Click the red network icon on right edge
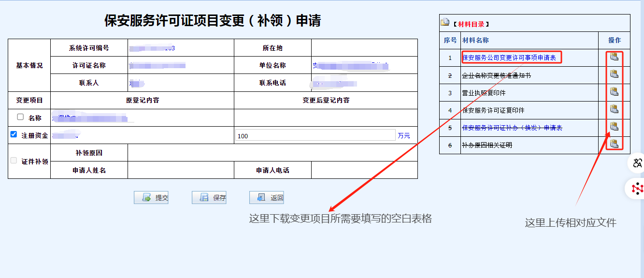The image size is (644, 278). (637, 188)
